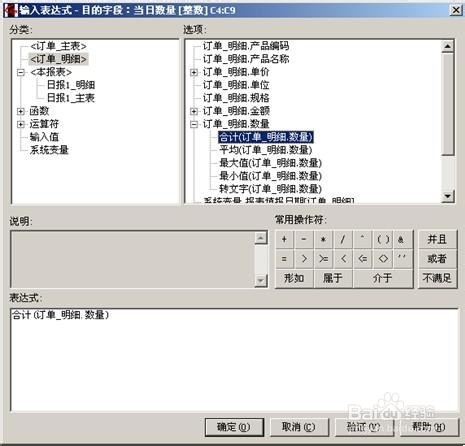This screenshot has width=465, height=446.
Task: Insert the less-or-equal (<=) operator
Action: [363, 259]
